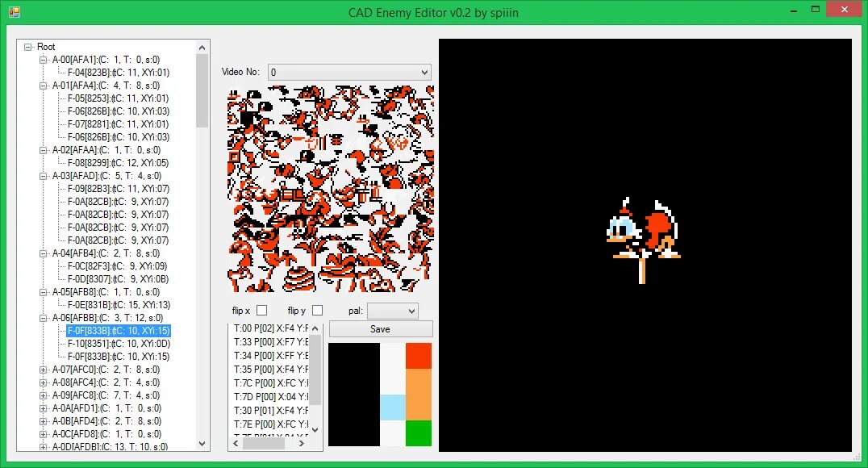
Task: Click the tile sheet image under Video No
Action: (x=331, y=188)
